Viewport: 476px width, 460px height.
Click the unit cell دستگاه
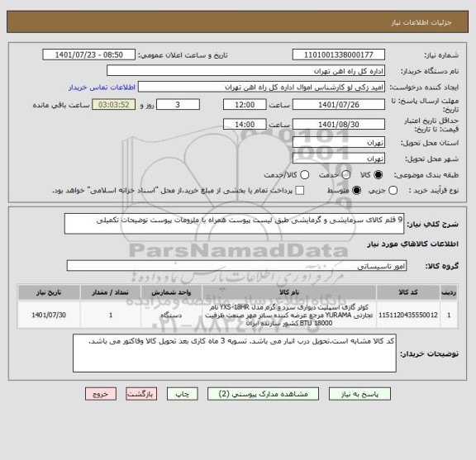[171, 315]
